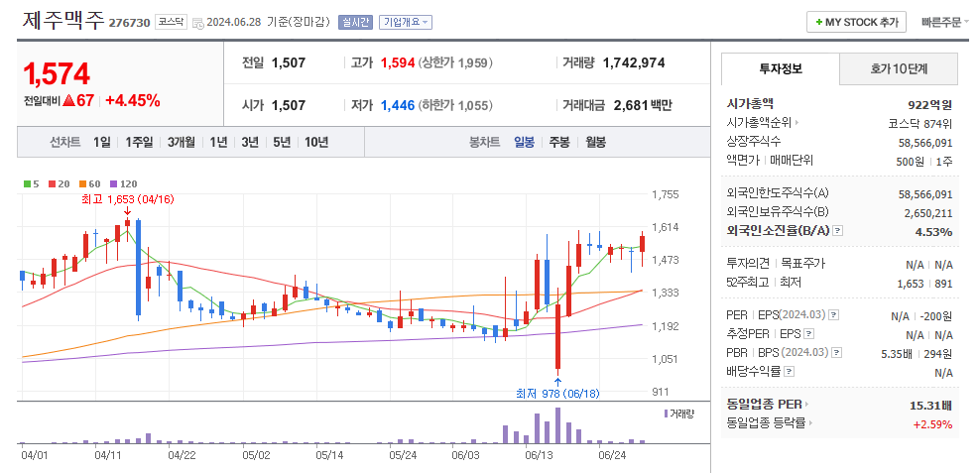Click the 거래량 1,742,974 volume value
980x473 pixels.
[x=634, y=62]
